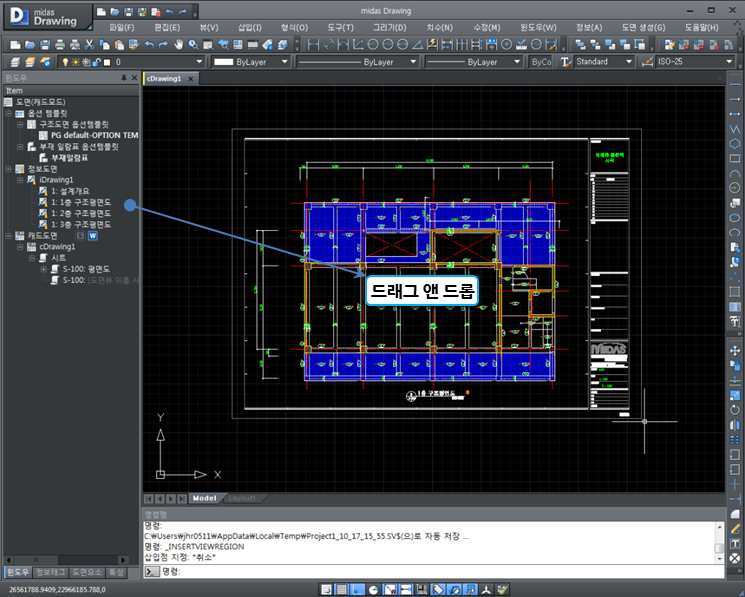The height and width of the screenshot is (597, 745).
Task: Click the white ByLayer color box
Action: coord(223,62)
